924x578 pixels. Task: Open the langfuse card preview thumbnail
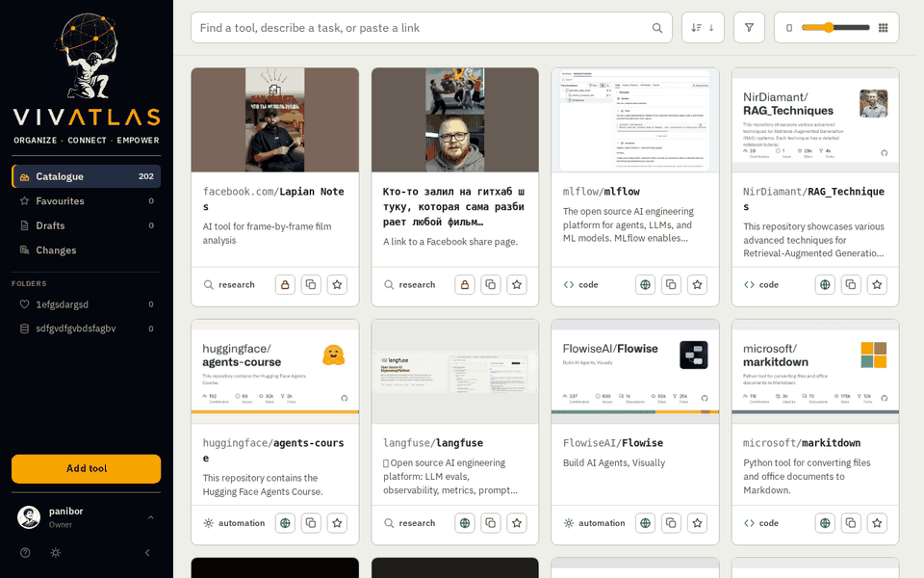point(455,372)
